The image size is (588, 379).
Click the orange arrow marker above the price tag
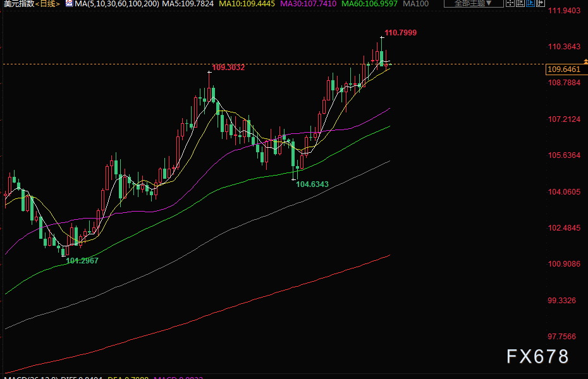pyautogui.click(x=585, y=61)
